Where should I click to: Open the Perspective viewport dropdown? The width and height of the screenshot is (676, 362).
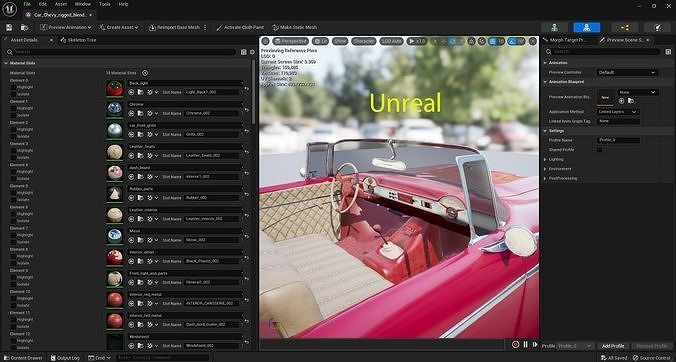pos(291,41)
